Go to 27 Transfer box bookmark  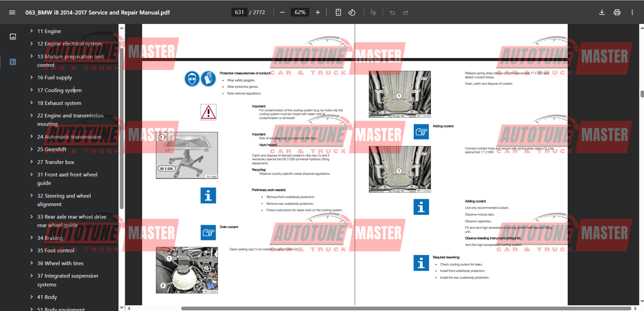56,162
